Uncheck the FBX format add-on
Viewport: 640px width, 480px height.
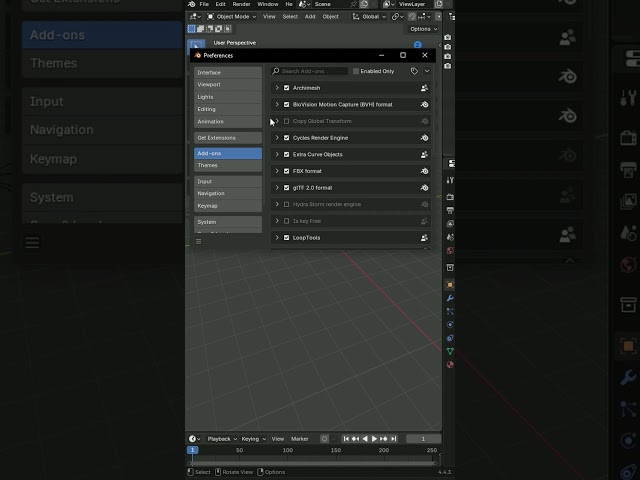[287, 171]
